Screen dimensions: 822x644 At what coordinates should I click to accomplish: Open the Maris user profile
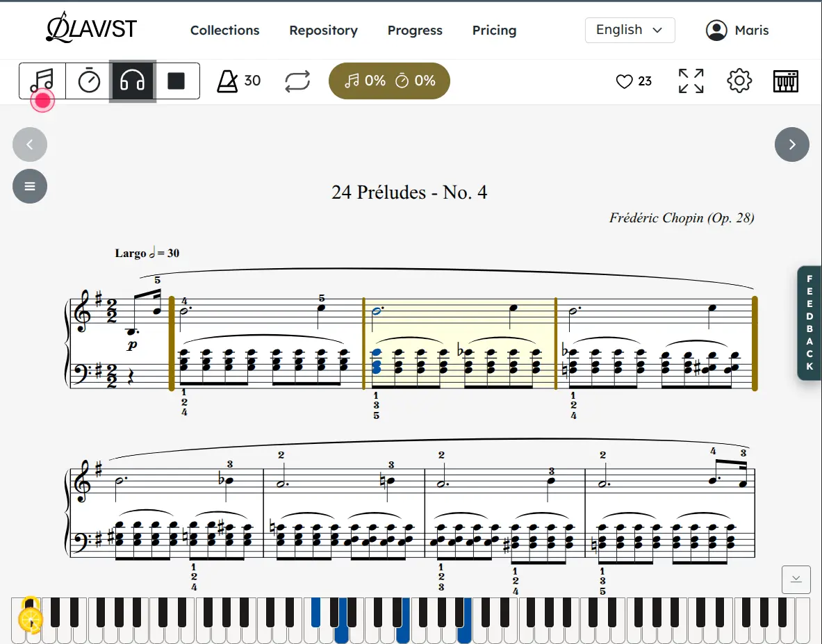coord(737,31)
